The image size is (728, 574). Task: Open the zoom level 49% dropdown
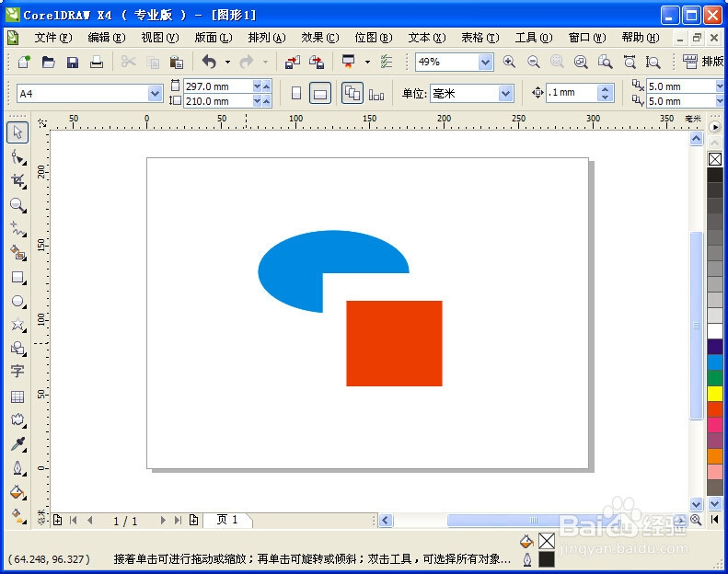point(485,62)
